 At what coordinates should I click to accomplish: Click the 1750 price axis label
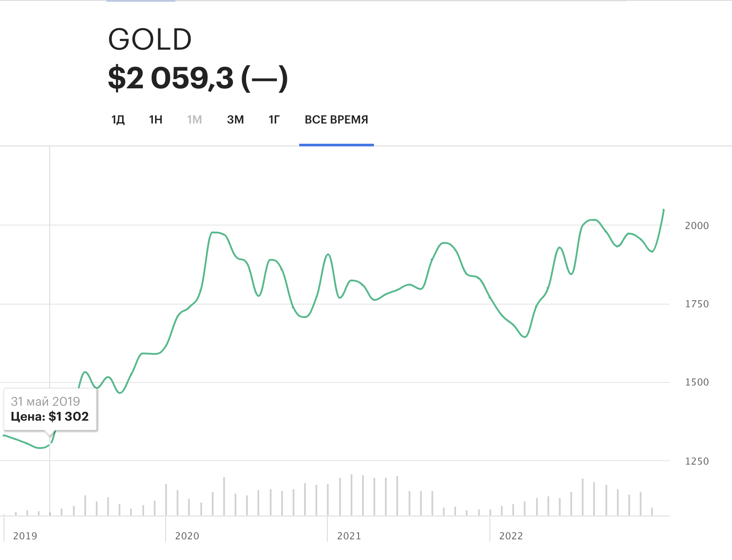coord(697,304)
